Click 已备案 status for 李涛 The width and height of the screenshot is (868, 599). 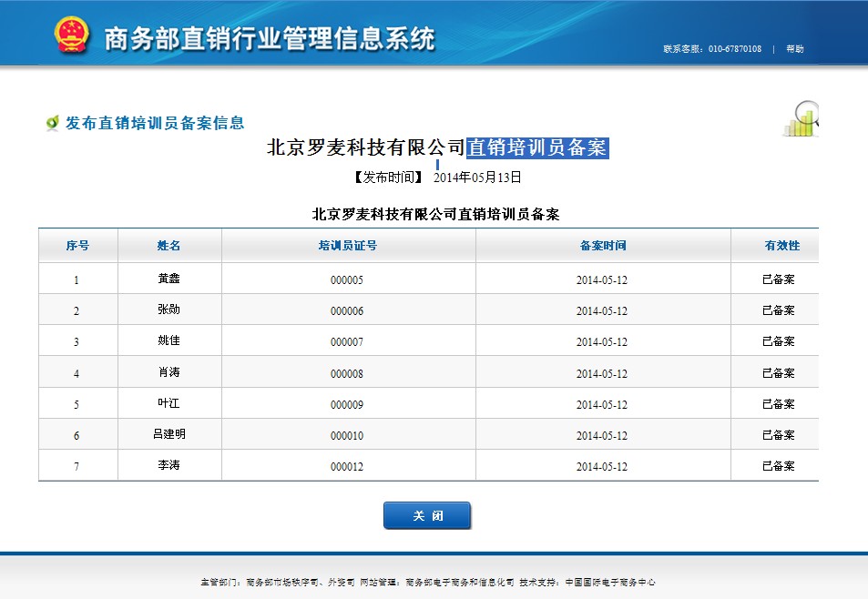click(779, 466)
